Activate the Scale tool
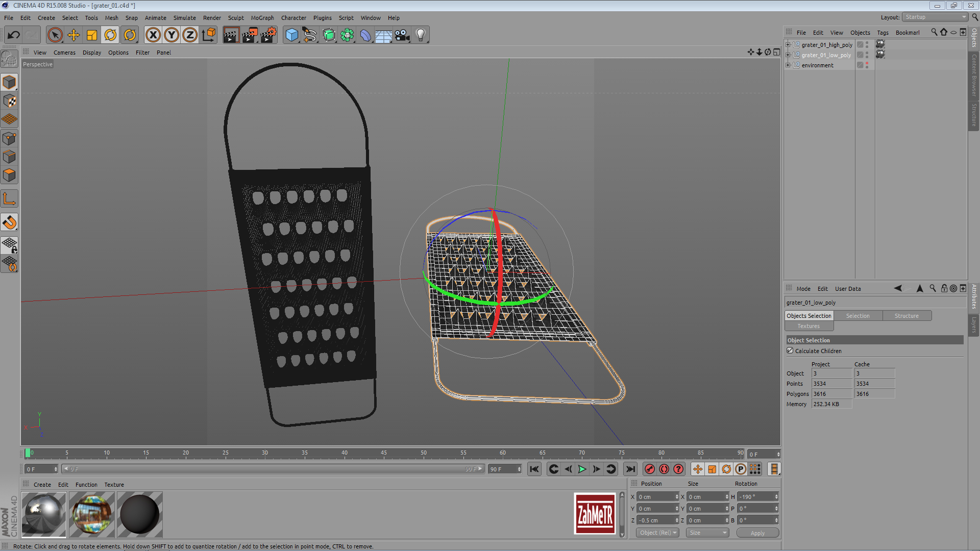 click(x=92, y=35)
